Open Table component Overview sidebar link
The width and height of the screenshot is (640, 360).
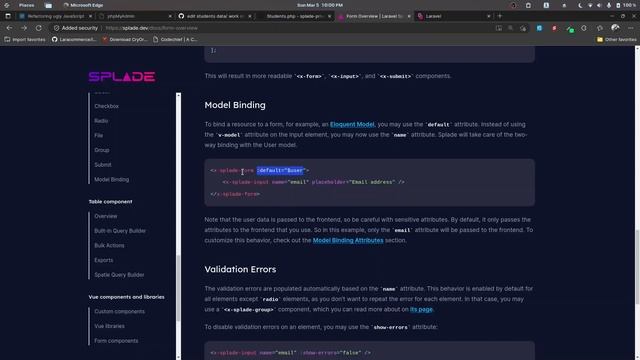(106, 216)
